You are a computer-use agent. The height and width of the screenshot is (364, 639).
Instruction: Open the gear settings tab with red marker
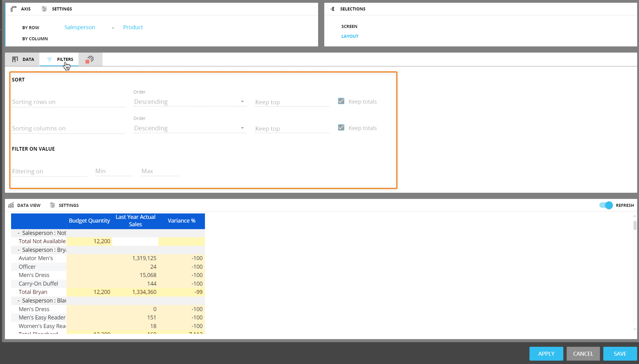90,59
